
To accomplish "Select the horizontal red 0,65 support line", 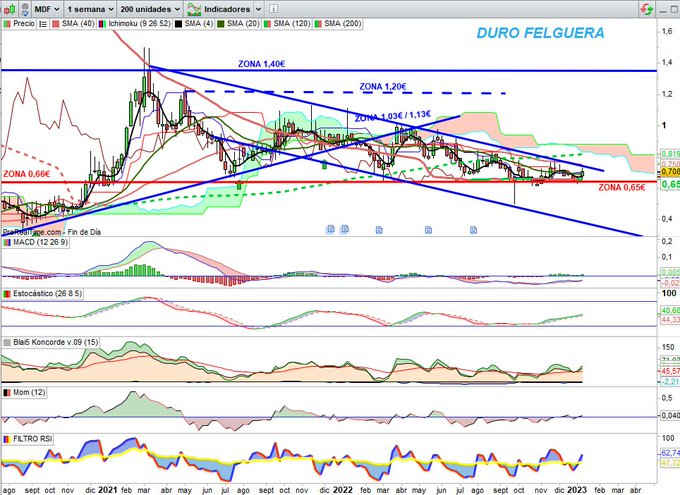I will (329, 182).
